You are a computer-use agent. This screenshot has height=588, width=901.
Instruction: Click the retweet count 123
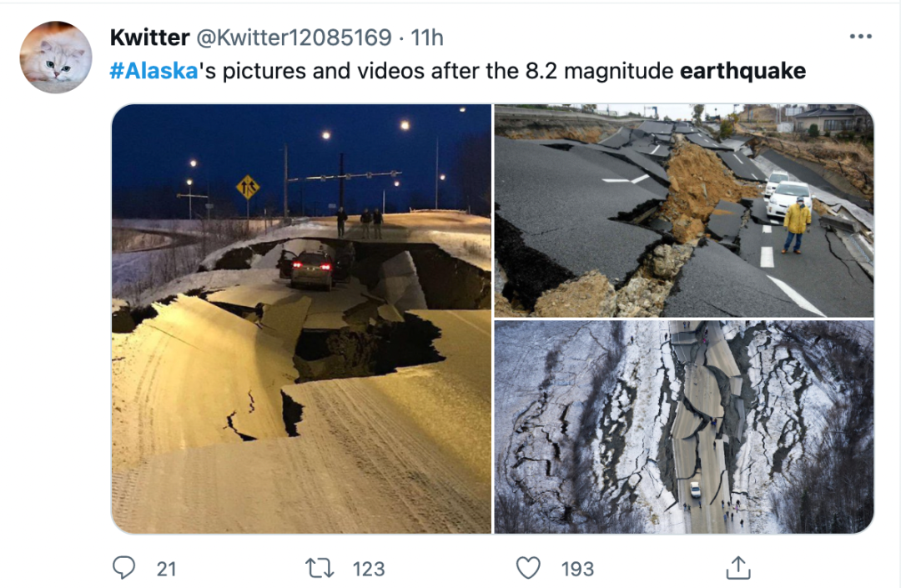coord(368,569)
